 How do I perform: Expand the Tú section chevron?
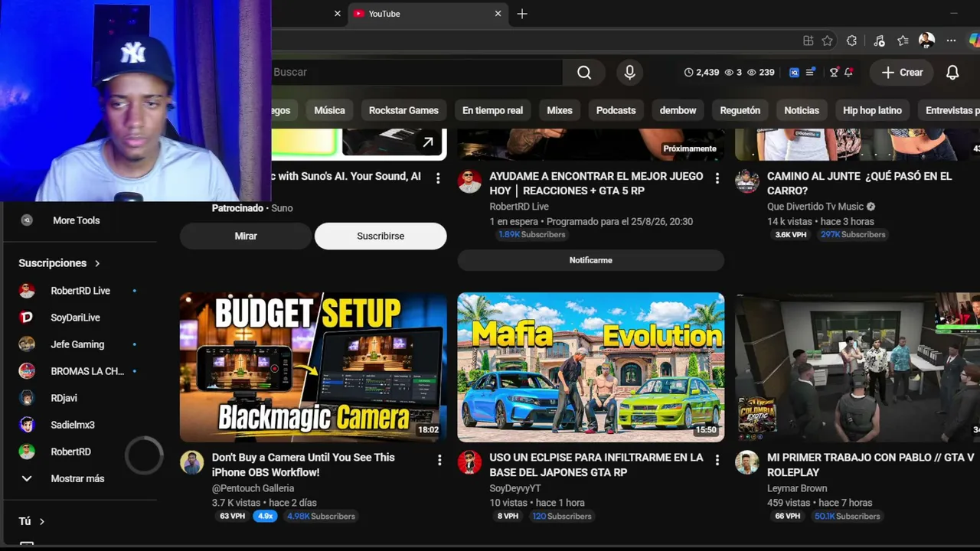tap(42, 521)
